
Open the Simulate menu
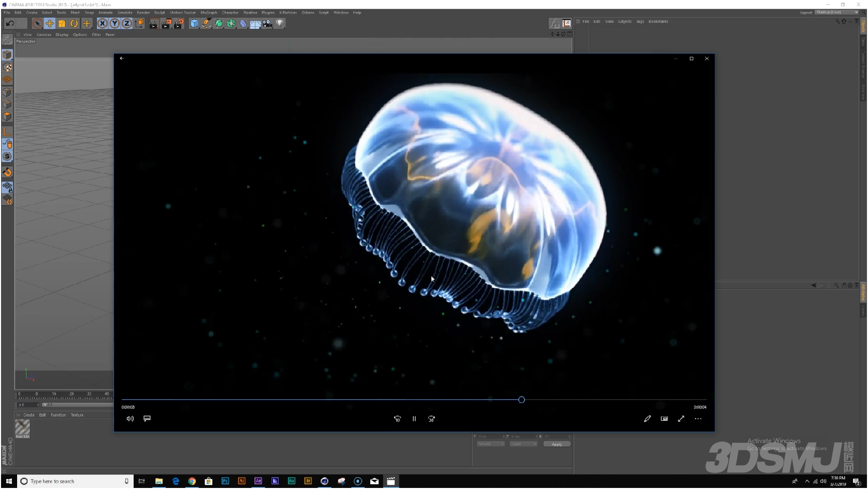pyautogui.click(x=125, y=12)
